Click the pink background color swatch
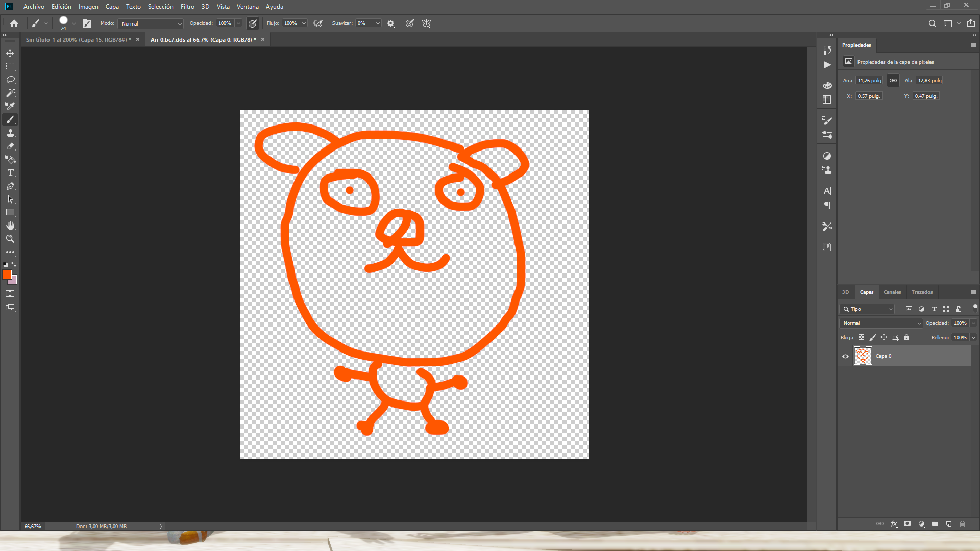The image size is (980, 551). click(14, 281)
